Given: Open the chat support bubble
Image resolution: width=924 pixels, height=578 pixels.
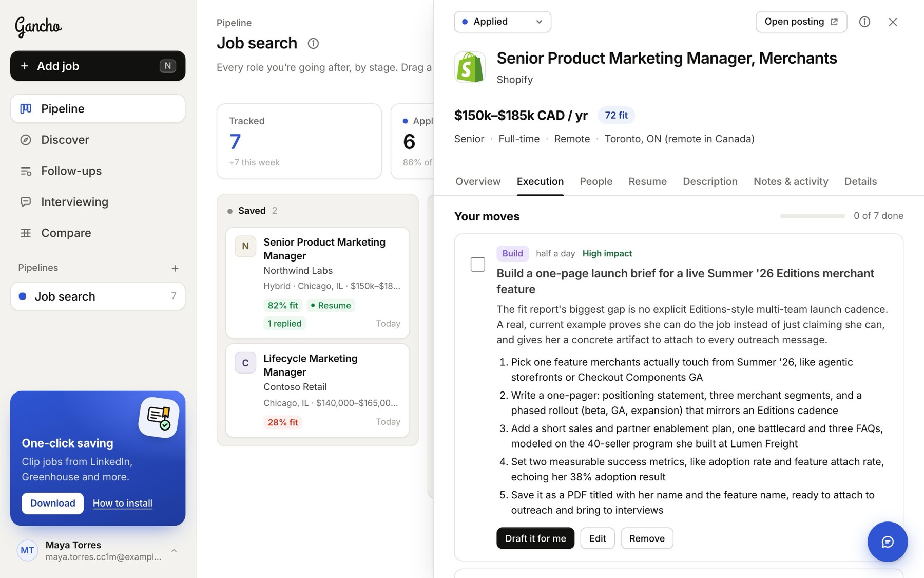Looking at the screenshot, I should click(x=888, y=542).
